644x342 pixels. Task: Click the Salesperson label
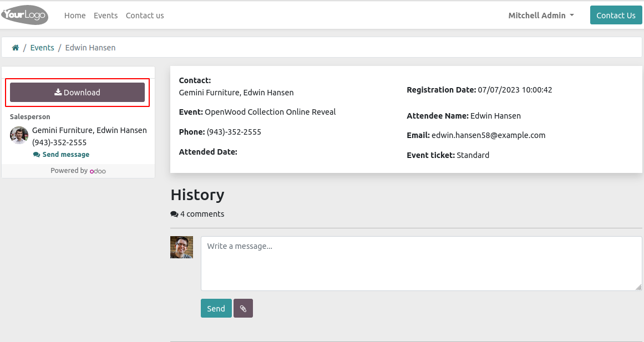pos(30,116)
